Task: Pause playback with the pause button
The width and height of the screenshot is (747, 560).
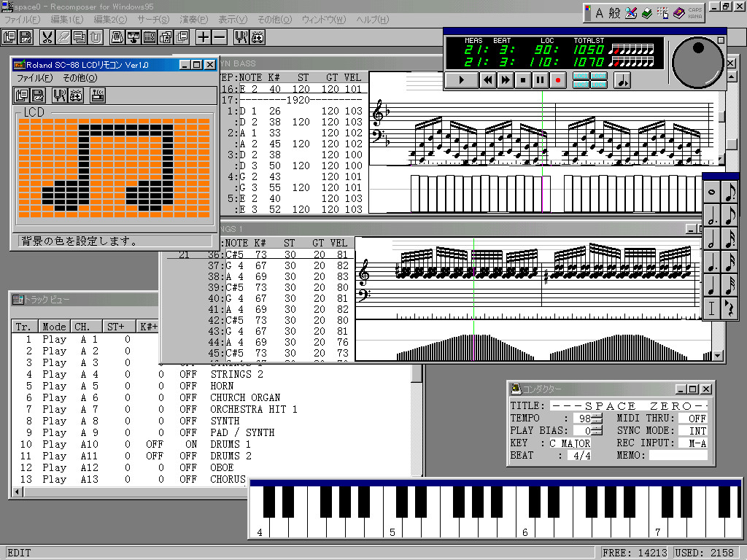Action: pyautogui.click(x=540, y=80)
